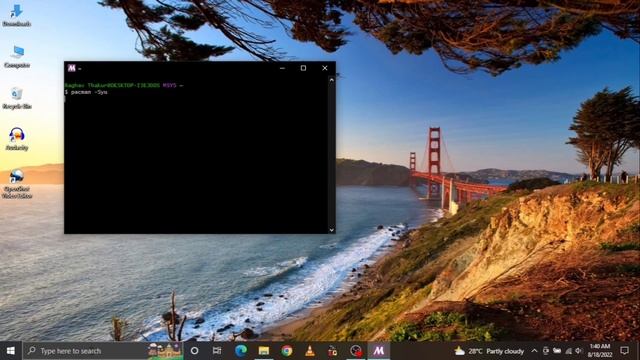Open the round red-dot app on taskbar
640x360 pixels.
point(356,351)
